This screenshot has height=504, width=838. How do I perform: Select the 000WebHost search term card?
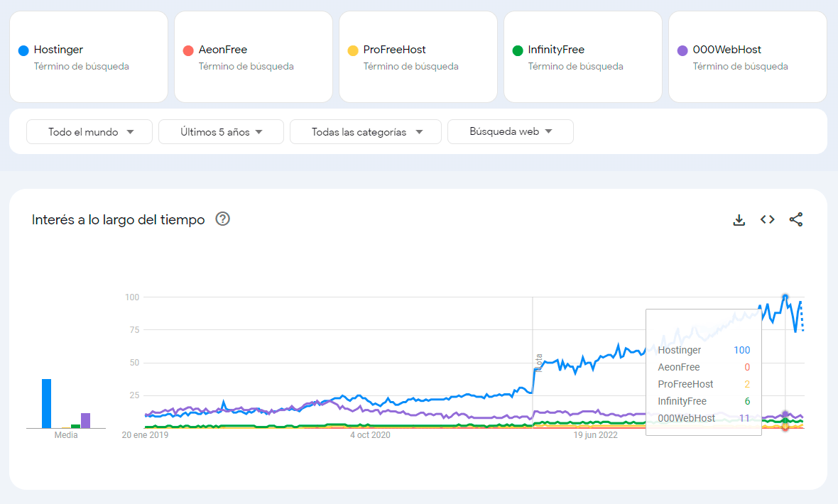(x=748, y=57)
